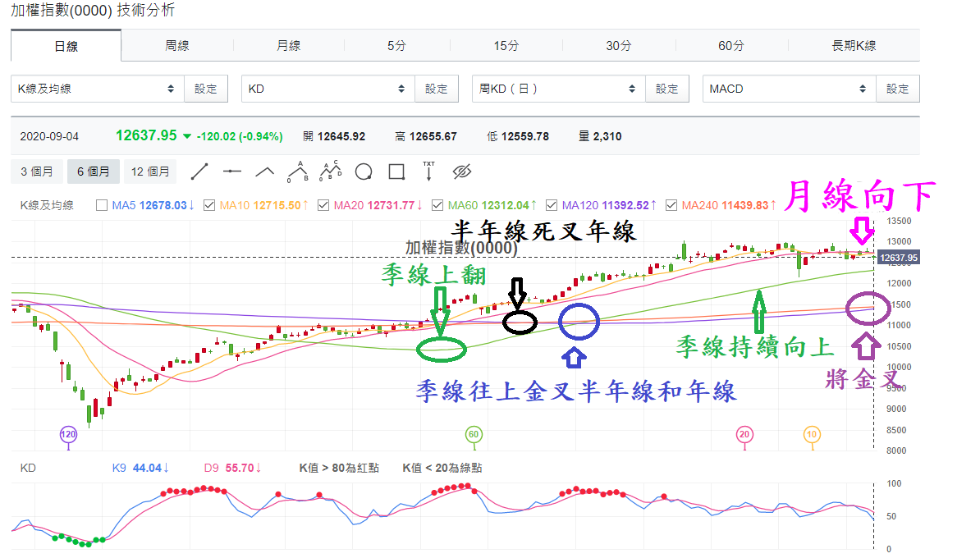Click 設定 button next to K線及均線

206,89
